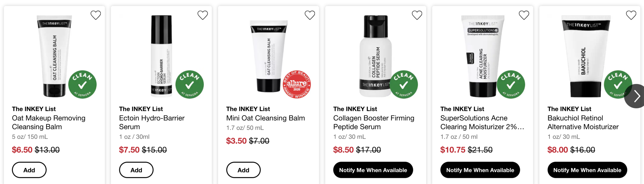Get notified for Bakuchiol Retinol Alternative Moisturizer

(587, 170)
